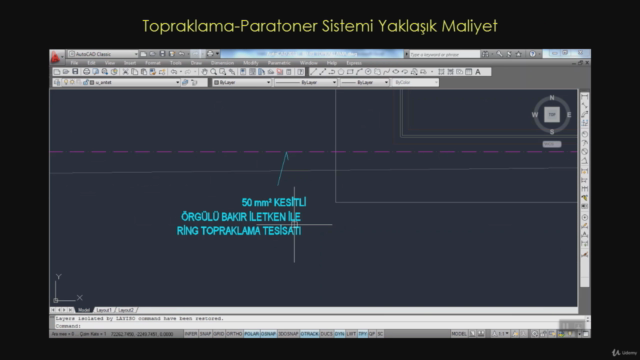Toggle ORTHO mode in status bar
The image size is (640, 360).
tap(234, 334)
